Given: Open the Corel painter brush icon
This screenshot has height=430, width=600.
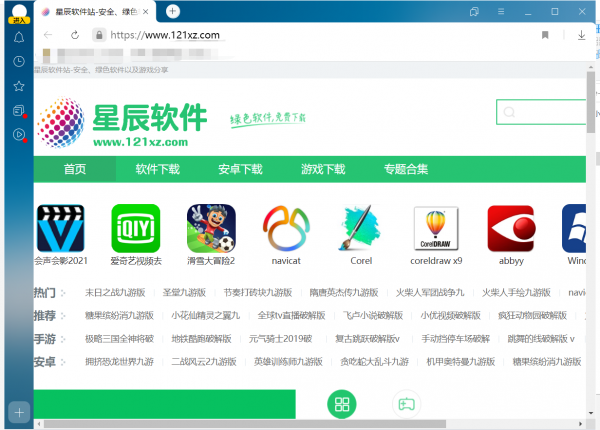Looking at the screenshot, I should click(x=361, y=228).
